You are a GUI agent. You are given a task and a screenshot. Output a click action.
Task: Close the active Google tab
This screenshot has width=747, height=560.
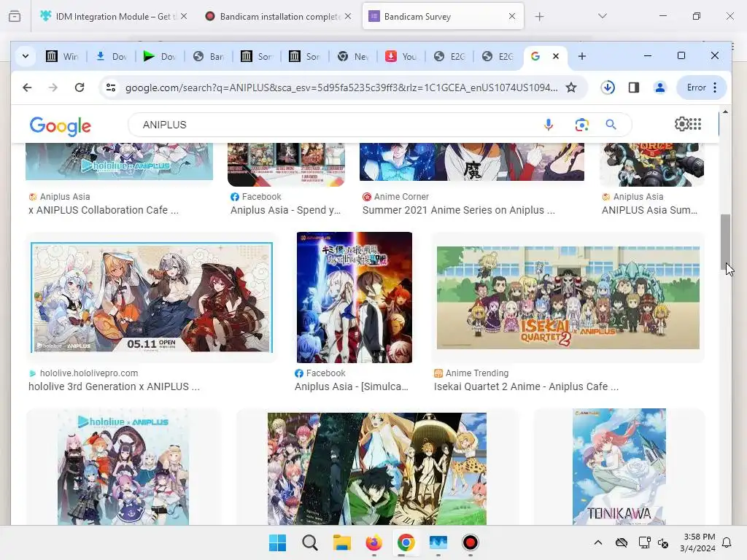[x=555, y=56]
